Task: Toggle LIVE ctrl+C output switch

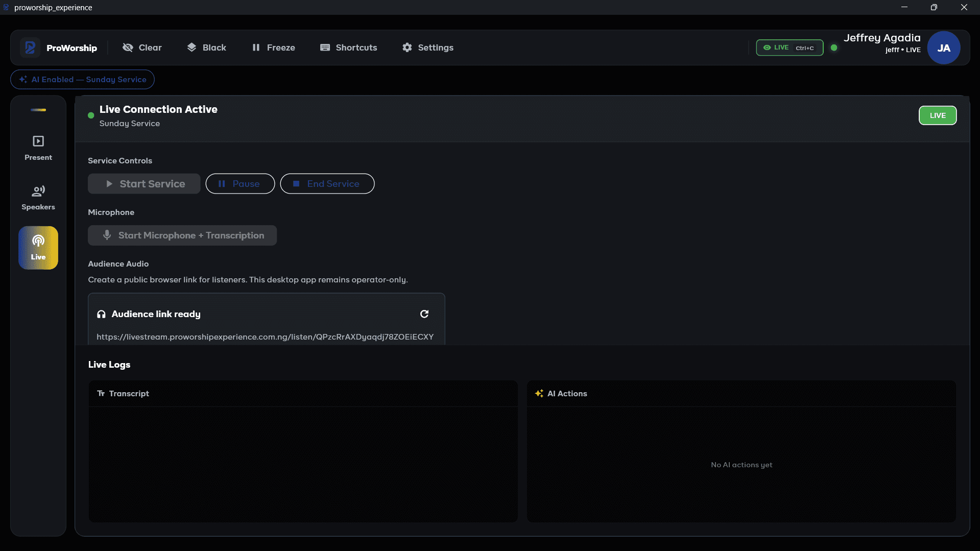Action: 790,47
